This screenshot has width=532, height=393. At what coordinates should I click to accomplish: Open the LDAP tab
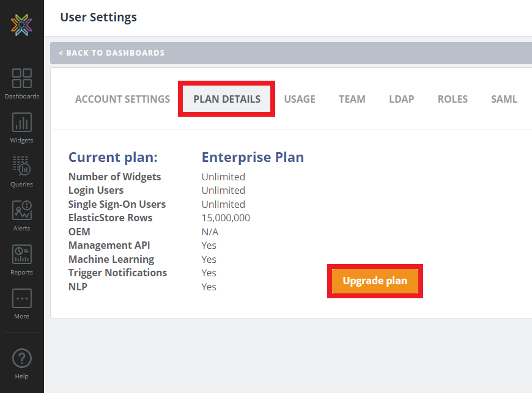pos(401,99)
